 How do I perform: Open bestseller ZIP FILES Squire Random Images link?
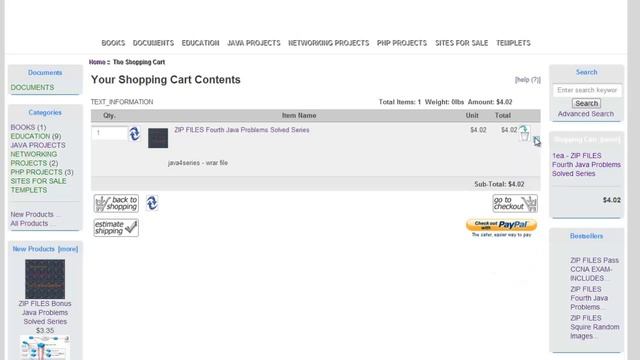[x=595, y=327]
